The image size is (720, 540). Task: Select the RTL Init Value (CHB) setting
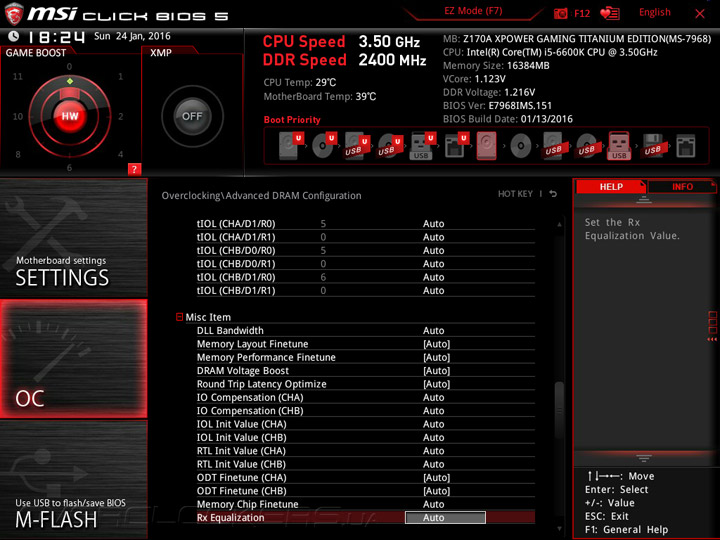[x=366, y=464]
